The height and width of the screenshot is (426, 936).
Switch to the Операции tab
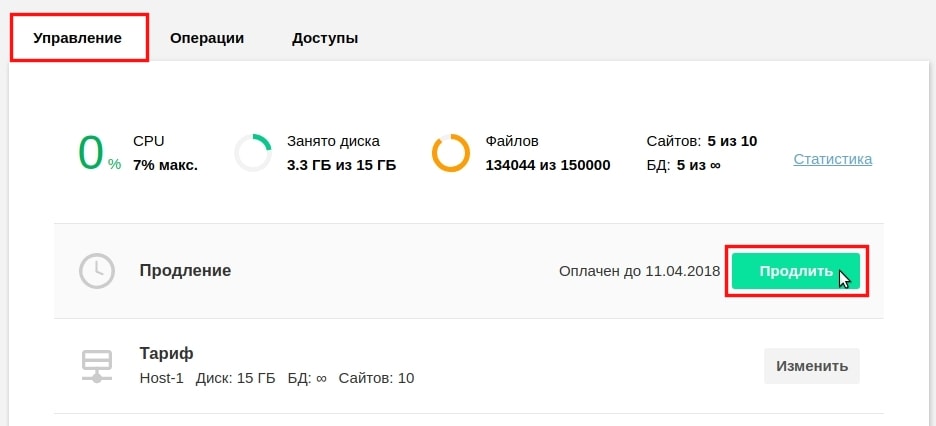click(x=207, y=38)
